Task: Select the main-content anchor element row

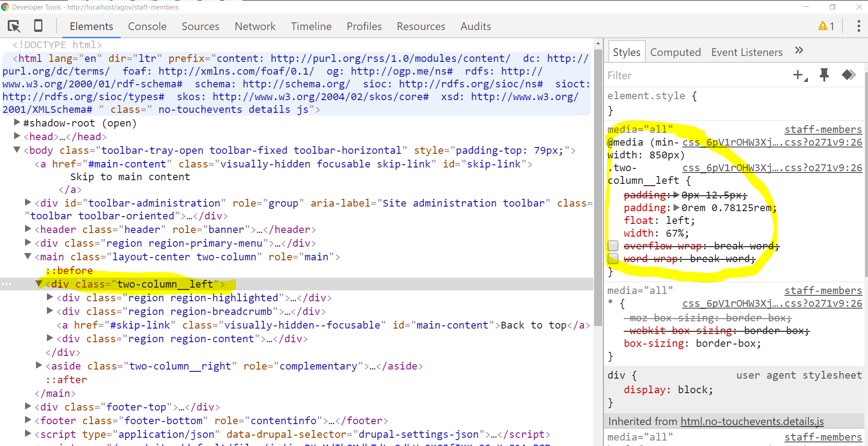Action: (x=323, y=325)
